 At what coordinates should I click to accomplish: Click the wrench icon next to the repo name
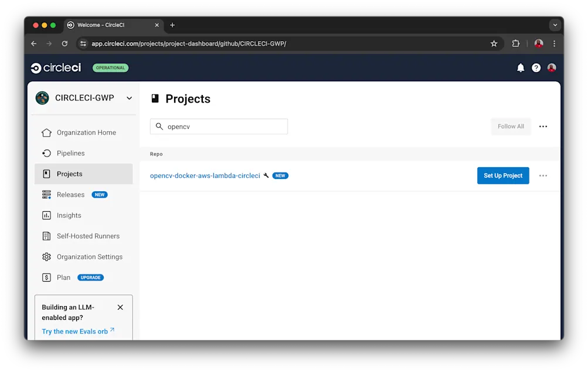[x=267, y=175]
